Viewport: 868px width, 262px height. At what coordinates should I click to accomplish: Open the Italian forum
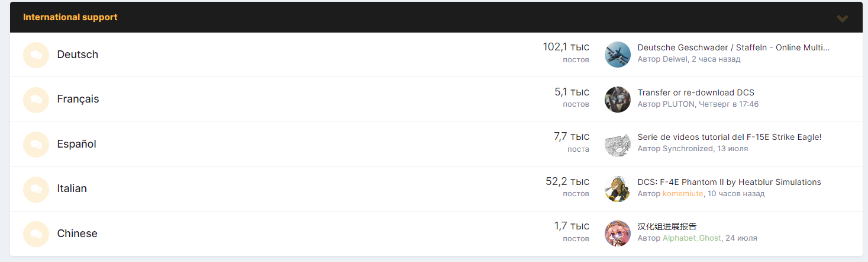coord(72,188)
